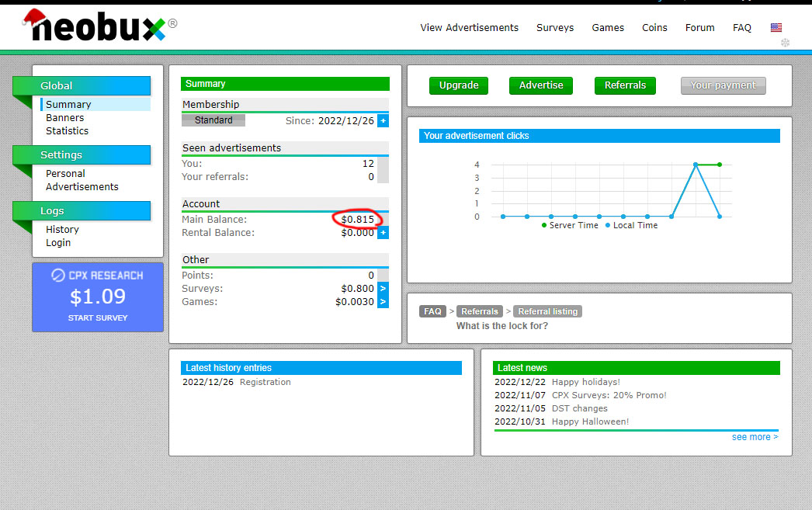Image resolution: width=812 pixels, height=510 pixels.
Task: Click 'see more >' under Latest news
Action: click(755, 437)
